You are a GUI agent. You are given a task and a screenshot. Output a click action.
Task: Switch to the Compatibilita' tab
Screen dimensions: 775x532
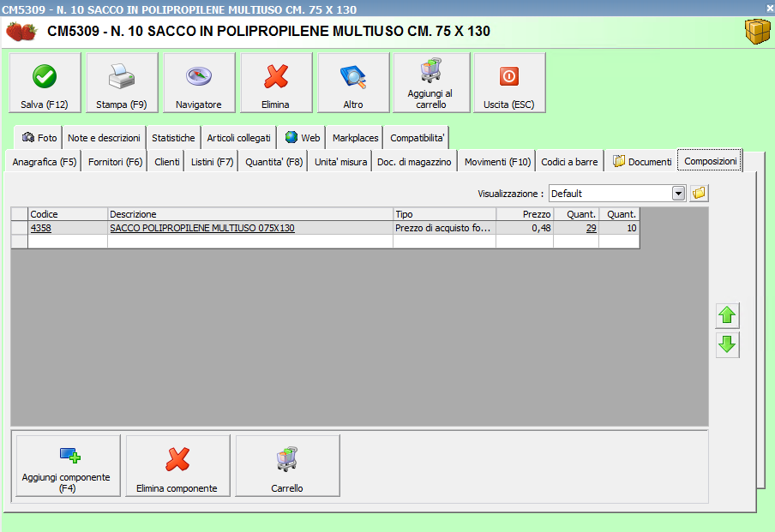coord(417,138)
